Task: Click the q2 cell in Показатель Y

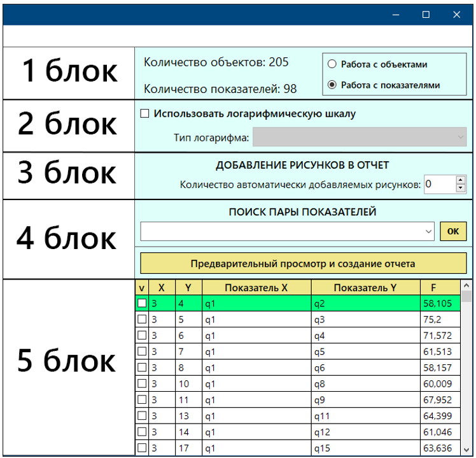Action: pyautogui.click(x=365, y=303)
